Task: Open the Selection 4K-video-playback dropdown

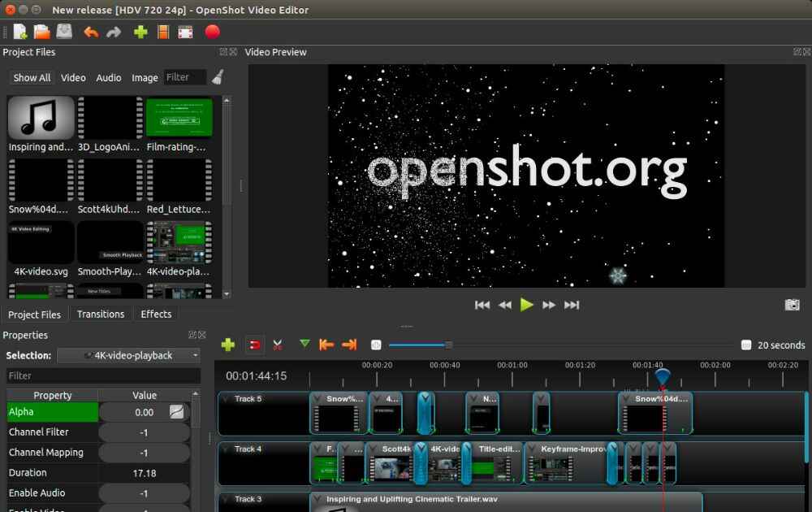Action: pos(128,355)
